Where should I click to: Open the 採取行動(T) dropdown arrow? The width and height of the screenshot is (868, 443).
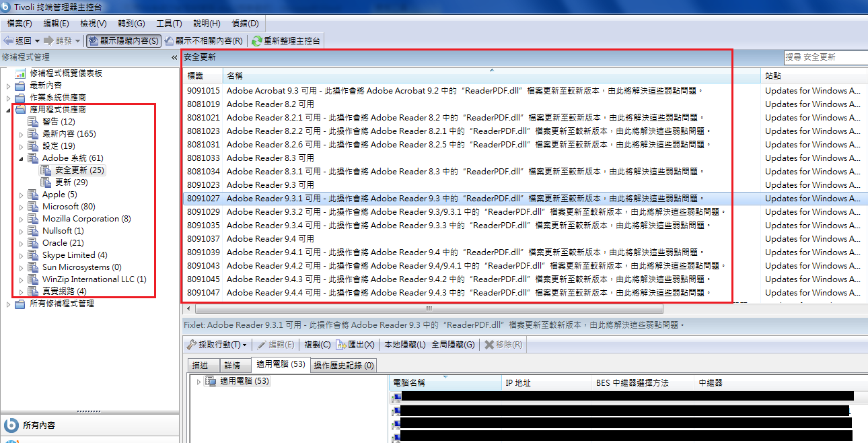(244, 345)
